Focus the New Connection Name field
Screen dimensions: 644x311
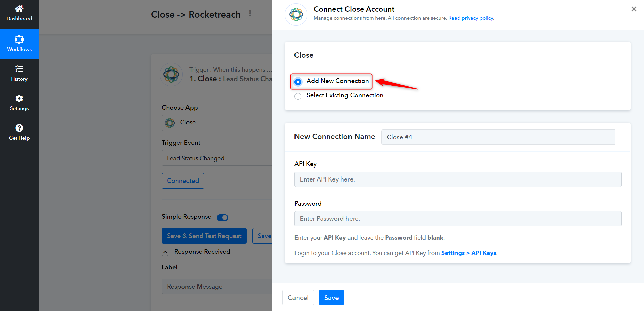click(x=498, y=137)
